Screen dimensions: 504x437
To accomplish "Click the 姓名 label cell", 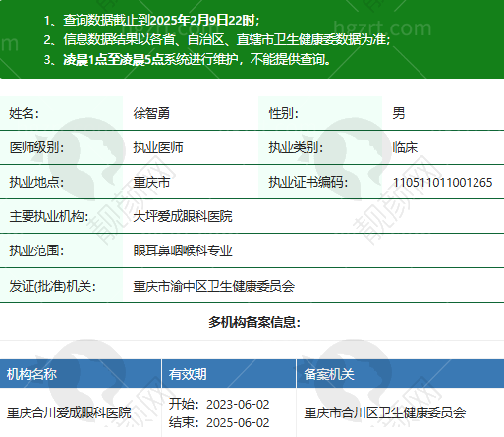I will click(61, 113).
